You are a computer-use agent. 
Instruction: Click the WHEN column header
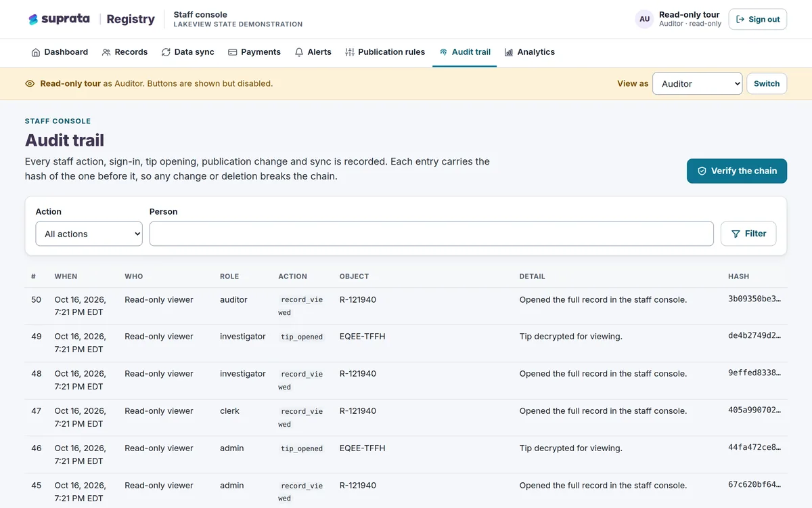[x=66, y=276]
